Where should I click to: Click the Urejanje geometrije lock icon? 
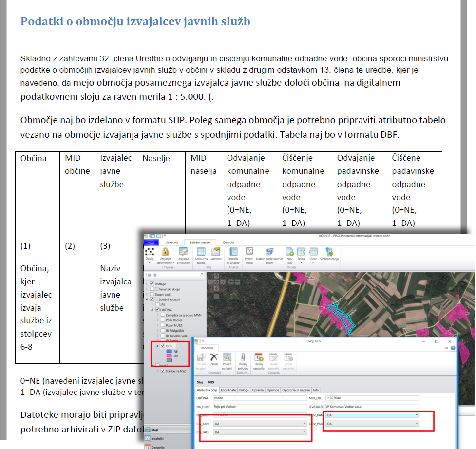click(165, 252)
